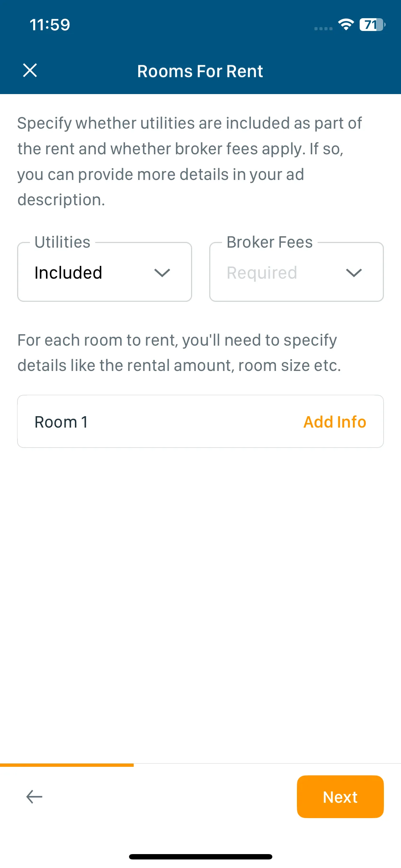401x868 pixels.
Task: Close the Rooms For Rent form
Action: coord(30,70)
